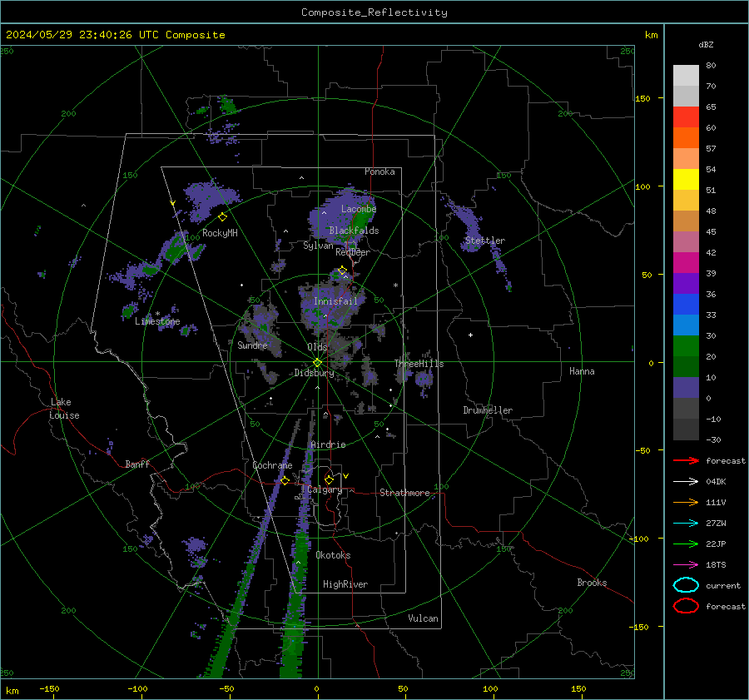Screen dimensions: 749x700
Task: Click the red forecast ellipse legend icon
Action: [686, 606]
